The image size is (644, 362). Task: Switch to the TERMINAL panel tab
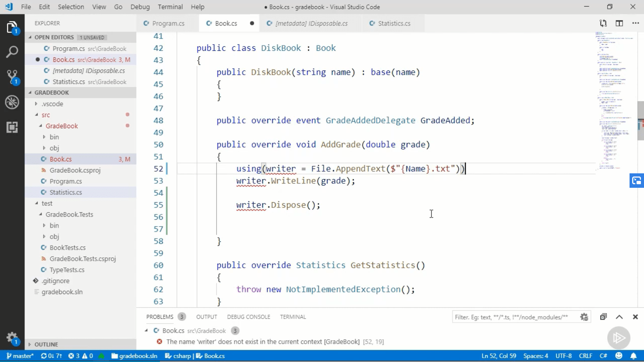point(293,317)
